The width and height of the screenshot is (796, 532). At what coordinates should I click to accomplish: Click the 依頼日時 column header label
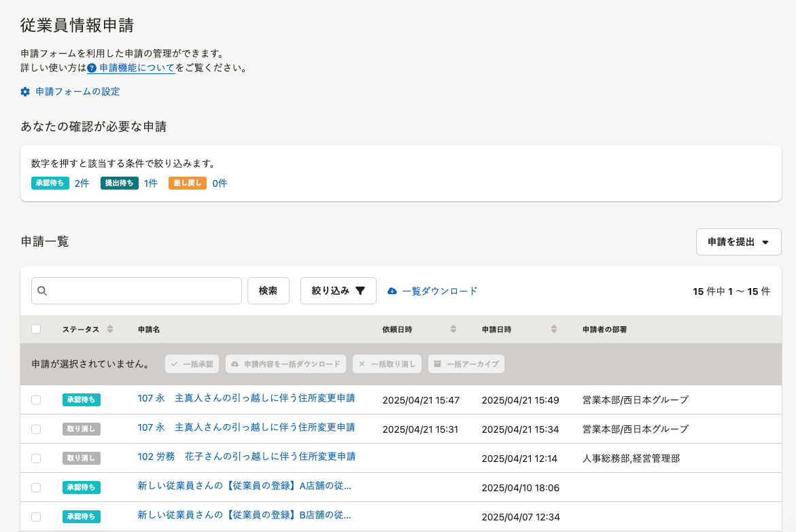(397, 330)
